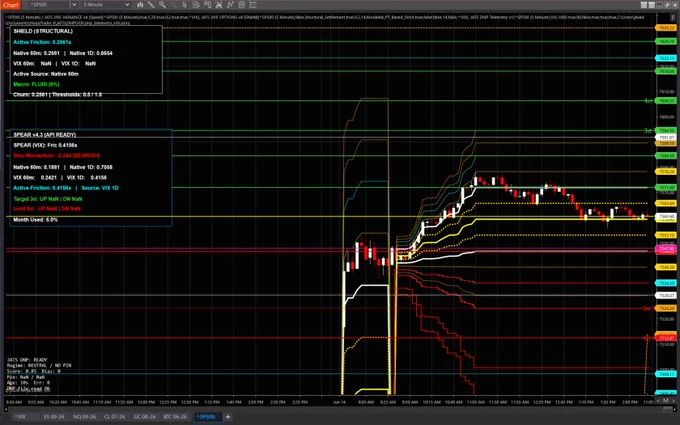Click the Active Friction: 0.2561x line
Image resolution: width=680 pixels, height=425 pixels.
(42, 42)
